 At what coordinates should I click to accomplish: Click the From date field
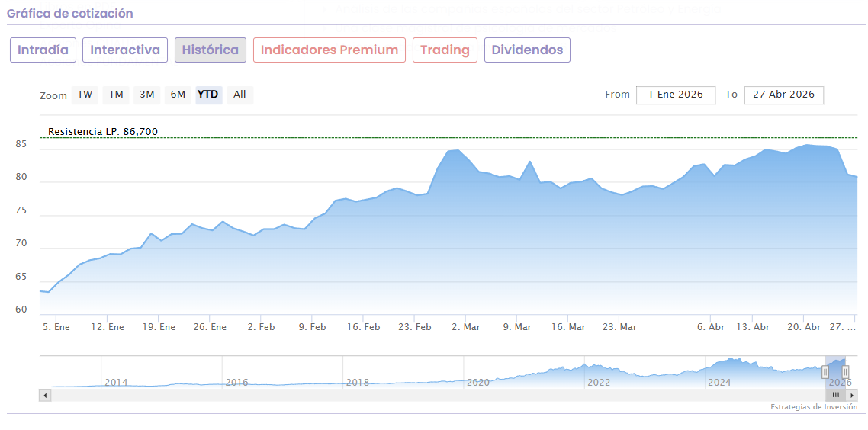pyautogui.click(x=675, y=95)
